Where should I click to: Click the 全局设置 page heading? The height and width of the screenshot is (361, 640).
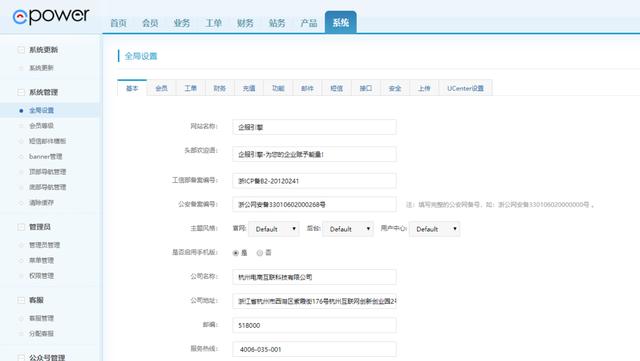[141, 56]
